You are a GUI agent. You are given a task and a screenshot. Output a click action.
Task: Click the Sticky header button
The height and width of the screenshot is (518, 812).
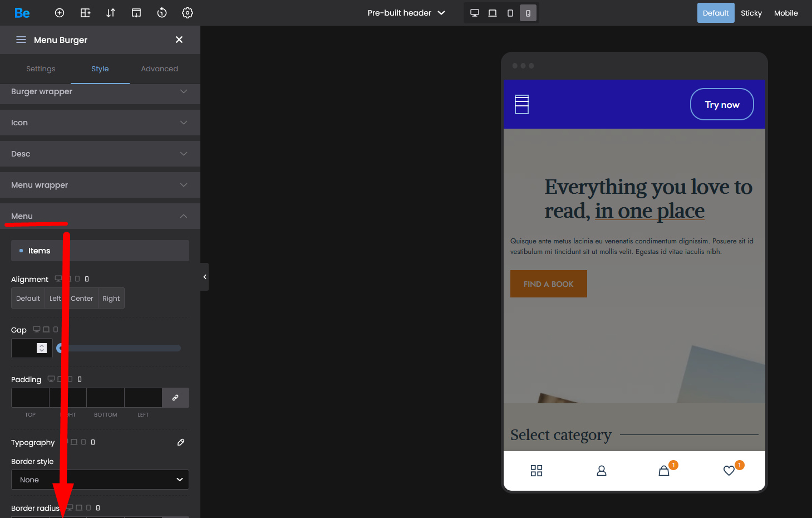[751, 13]
